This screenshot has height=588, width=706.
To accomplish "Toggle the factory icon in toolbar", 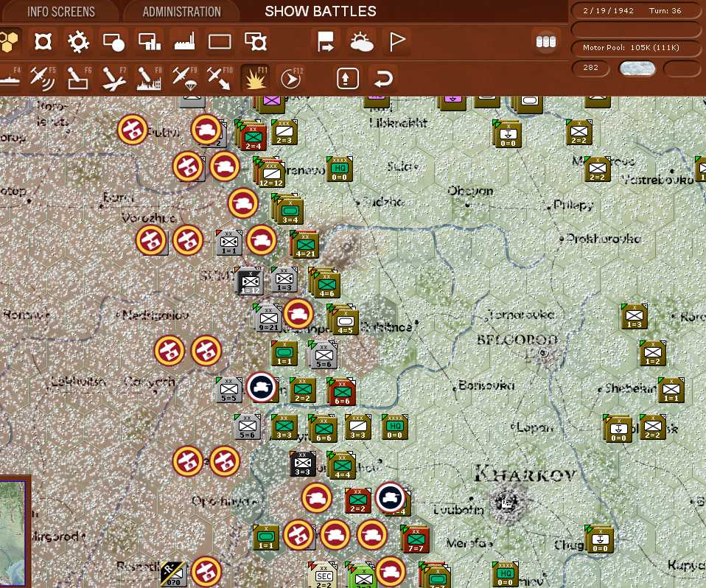I will (x=184, y=42).
